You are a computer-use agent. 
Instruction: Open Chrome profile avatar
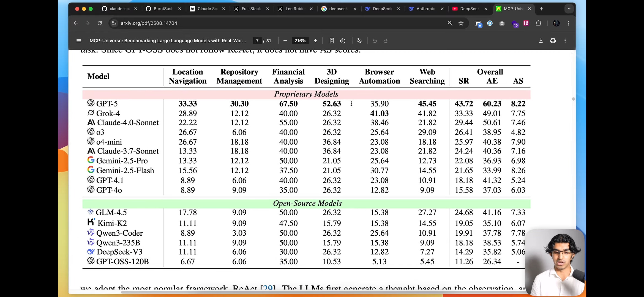click(x=556, y=23)
